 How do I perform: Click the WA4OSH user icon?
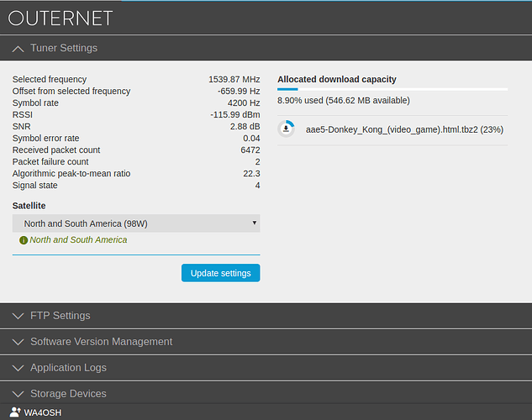point(15,412)
